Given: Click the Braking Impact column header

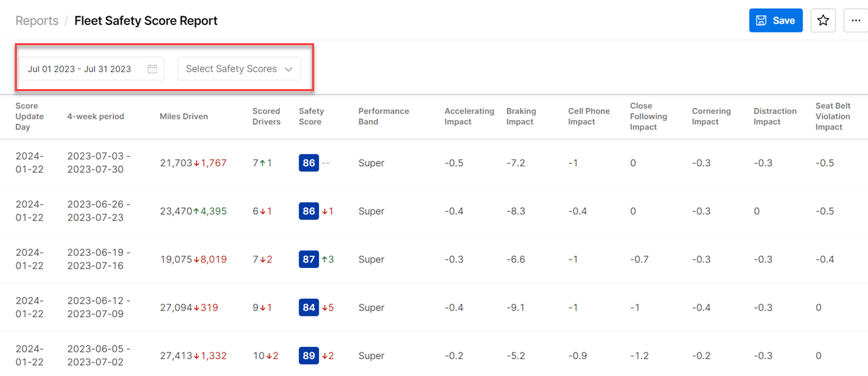Looking at the screenshot, I should click(x=521, y=116).
